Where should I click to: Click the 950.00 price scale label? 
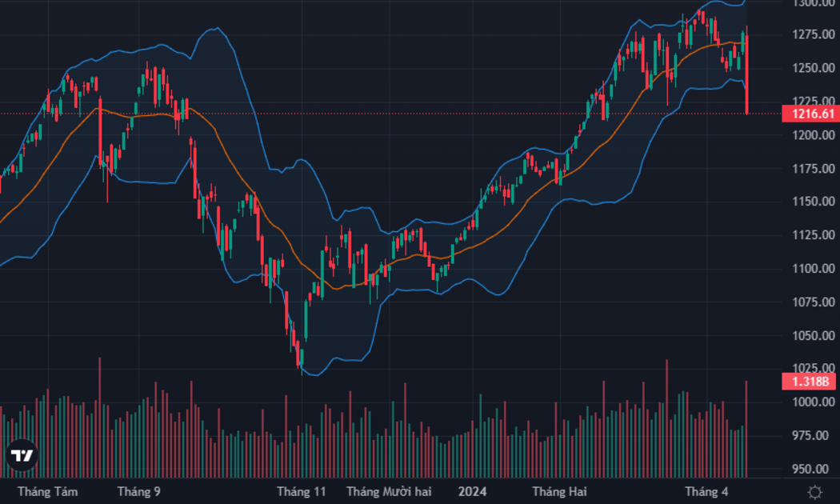click(x=814, y=469)
